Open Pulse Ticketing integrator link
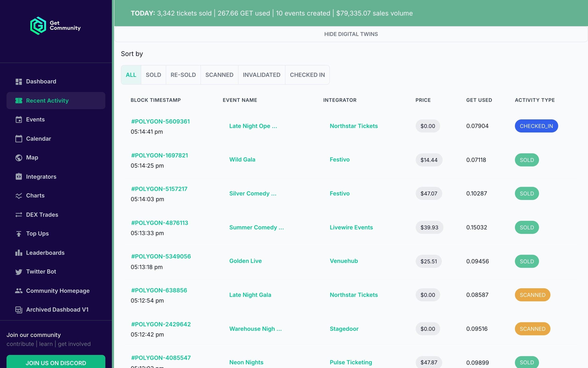Screen dimensions: 588x368 click(x=351, y=362)
